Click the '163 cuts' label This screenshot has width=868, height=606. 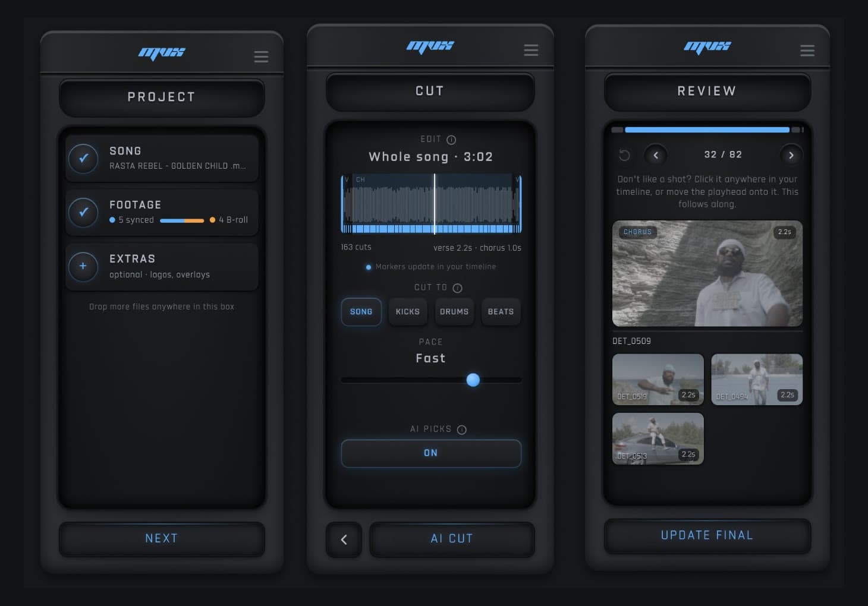[356, 247]
